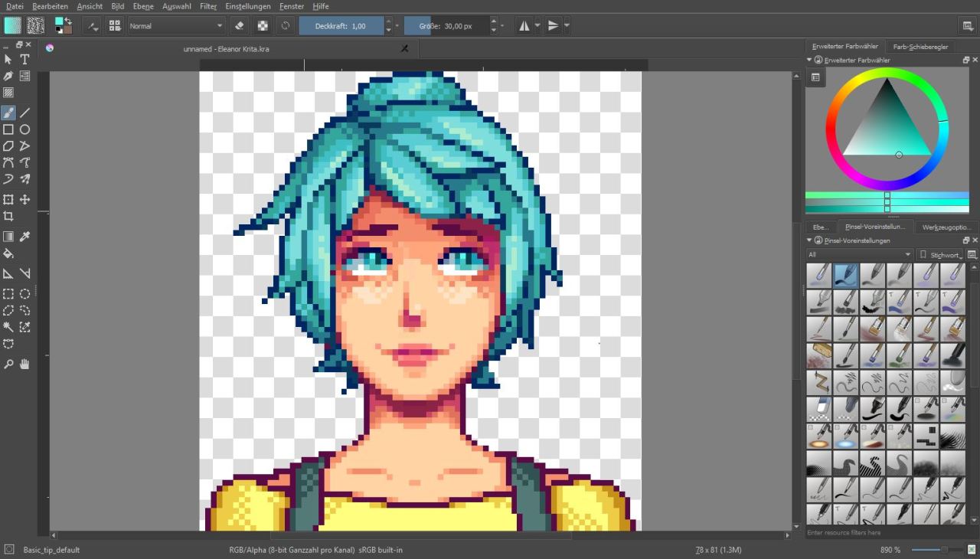Select the dynamic brush tool
Screen dimensions: 980x559
[x=8, y=179]
